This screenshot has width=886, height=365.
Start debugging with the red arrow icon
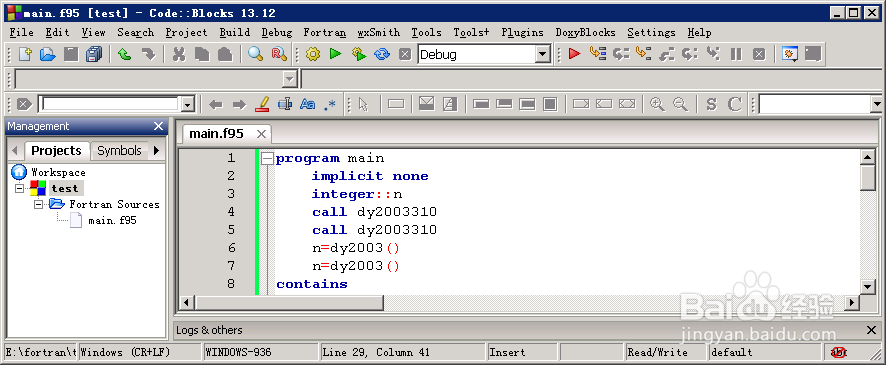(575, 54)
